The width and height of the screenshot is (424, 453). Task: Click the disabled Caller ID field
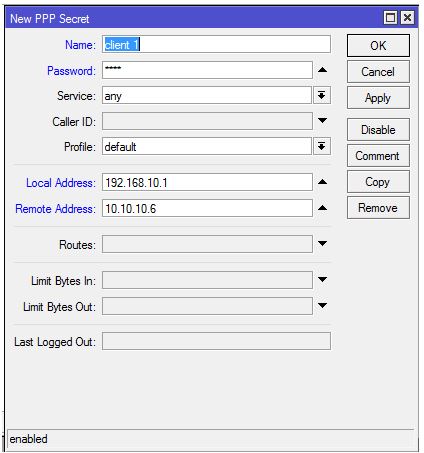[207, 121]
